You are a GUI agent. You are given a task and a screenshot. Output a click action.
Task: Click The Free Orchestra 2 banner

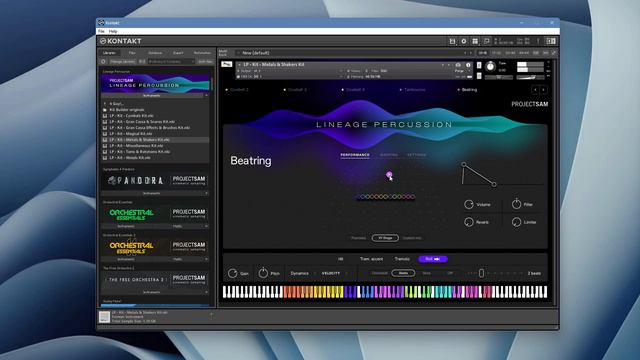tap(155, 280)
